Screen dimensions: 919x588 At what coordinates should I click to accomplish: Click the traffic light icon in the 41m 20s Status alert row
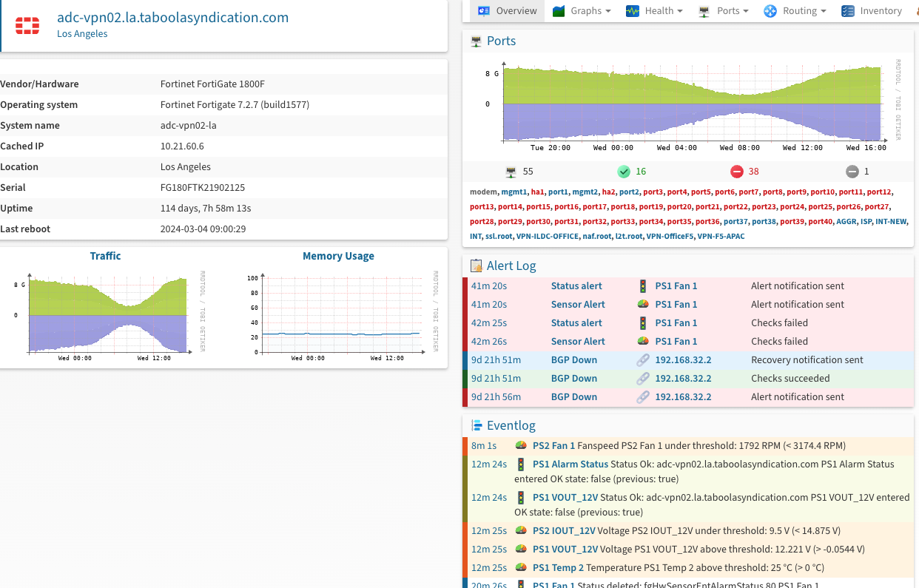point(642,286)
